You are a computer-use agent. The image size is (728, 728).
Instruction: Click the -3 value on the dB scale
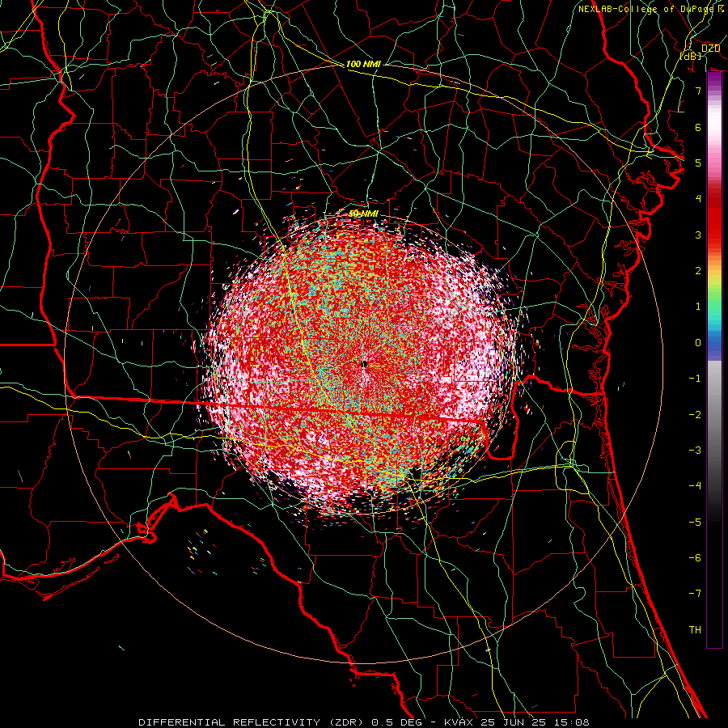tap(695, 451)
